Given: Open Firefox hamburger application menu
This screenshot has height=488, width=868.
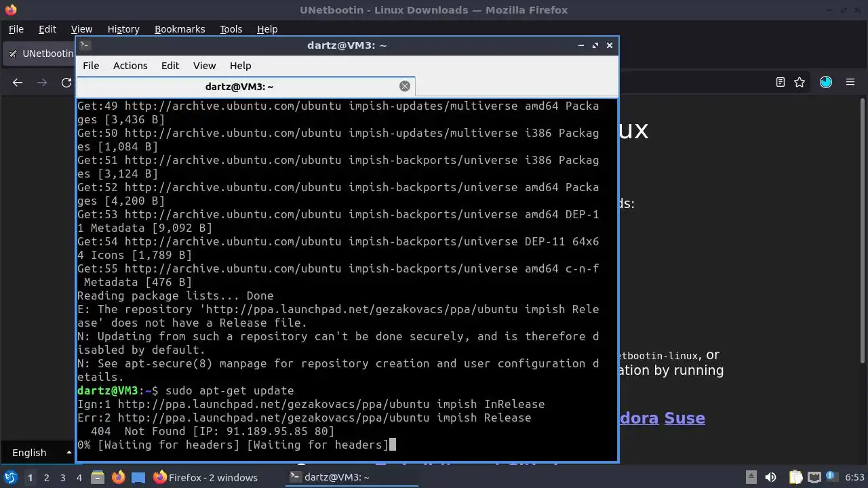Looking at the screenshot, I should (850, 82).
